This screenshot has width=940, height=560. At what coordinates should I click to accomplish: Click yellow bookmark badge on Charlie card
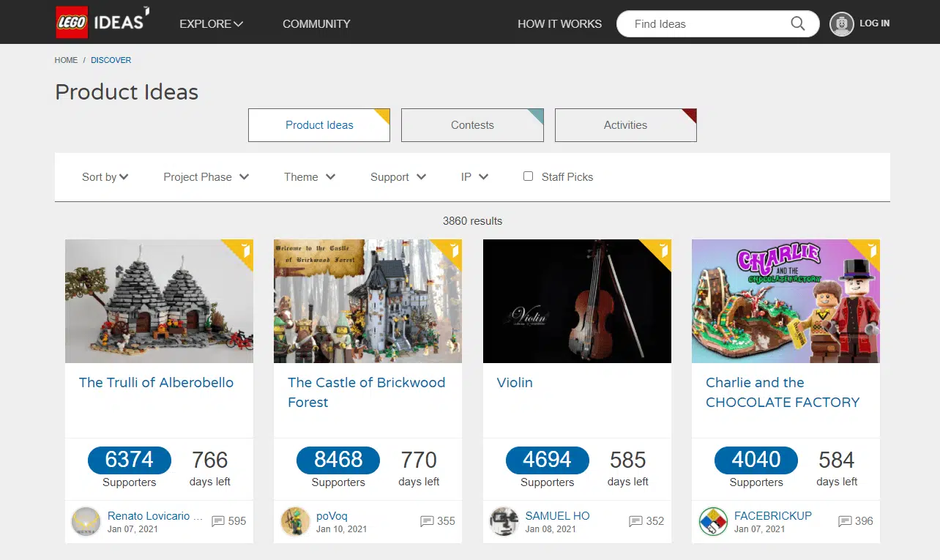click(x=871, y=250)
